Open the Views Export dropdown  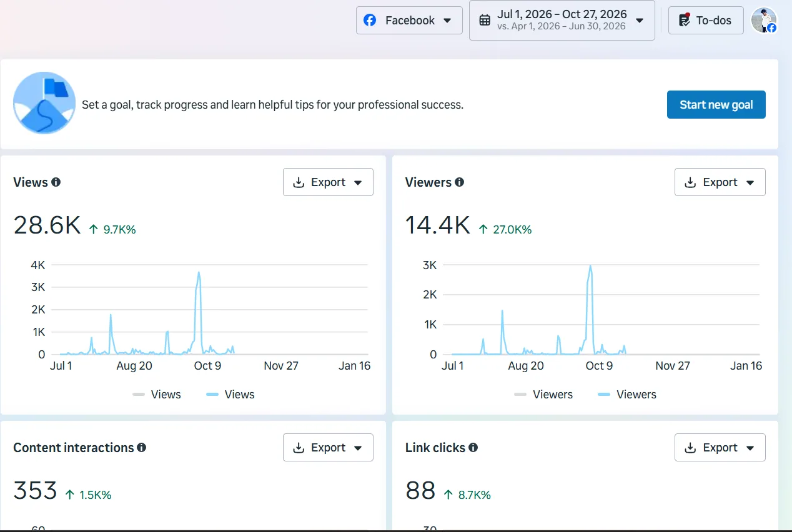point(328,182)
